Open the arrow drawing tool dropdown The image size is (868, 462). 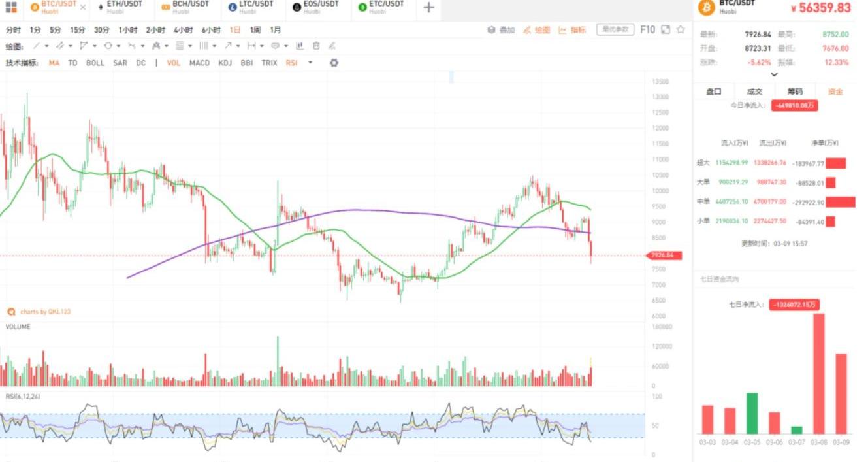pyautogui.click(x=238, y=46)
